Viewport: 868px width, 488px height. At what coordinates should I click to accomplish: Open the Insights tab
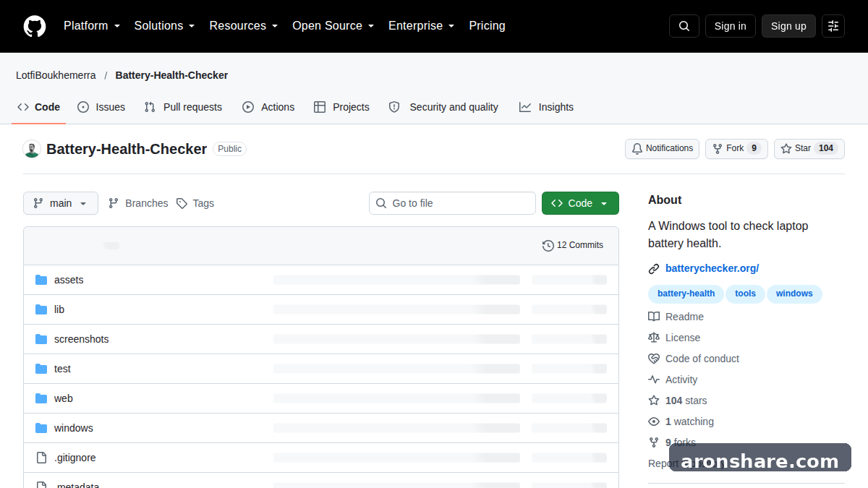546,107
